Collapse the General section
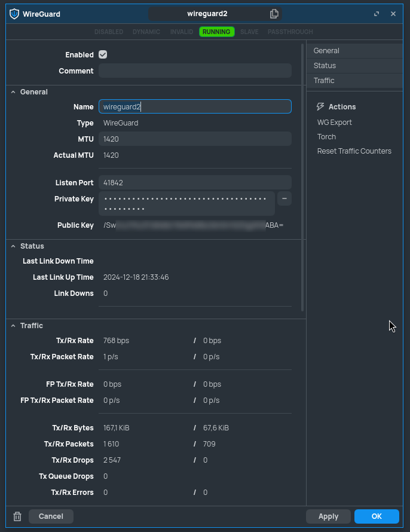Screen dimensions: 410x532 coord(13,92)
